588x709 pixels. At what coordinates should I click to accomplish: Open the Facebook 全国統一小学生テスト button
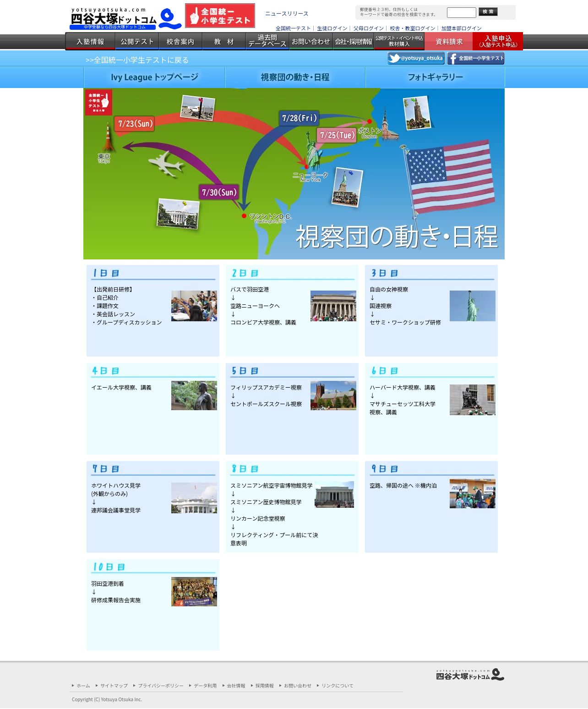point(476,58)
